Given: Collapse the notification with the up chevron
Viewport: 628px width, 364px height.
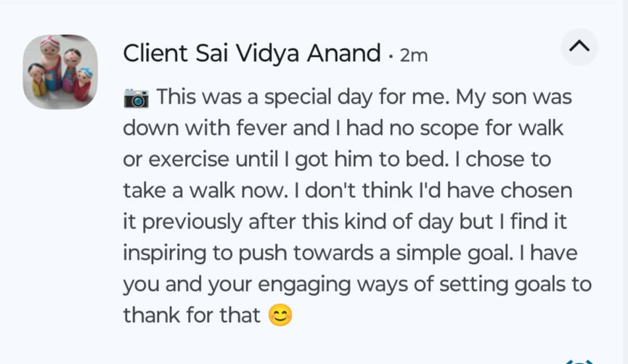Looking at the screenshot, I should (x=579, y=47).
